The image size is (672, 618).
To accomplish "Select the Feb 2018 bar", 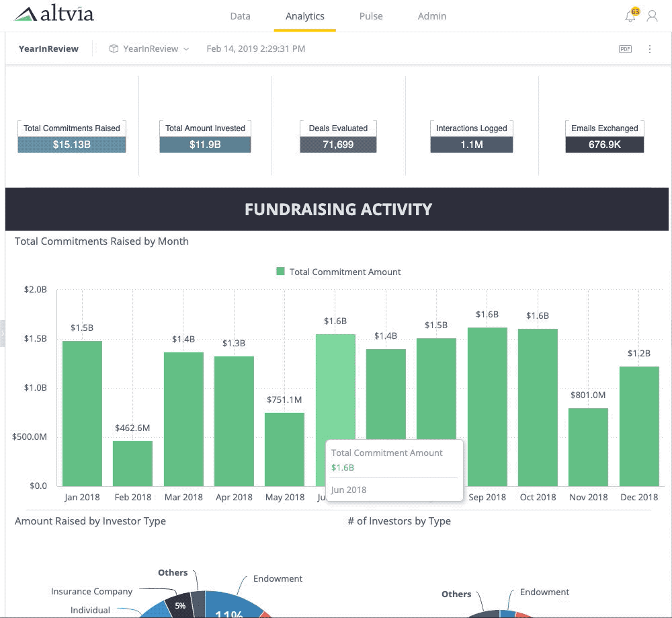I will (x=133, y=463).
